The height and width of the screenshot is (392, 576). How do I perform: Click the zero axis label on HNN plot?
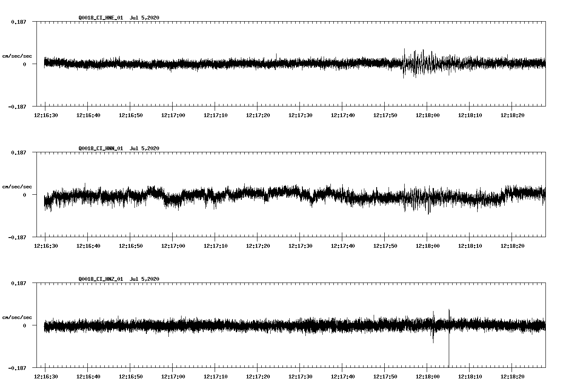25,195
